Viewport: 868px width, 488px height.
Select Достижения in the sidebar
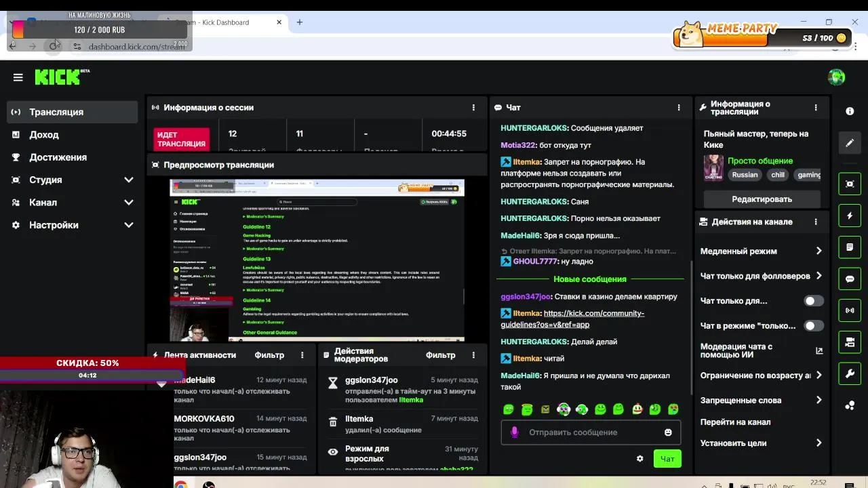[x=73, y=157]
